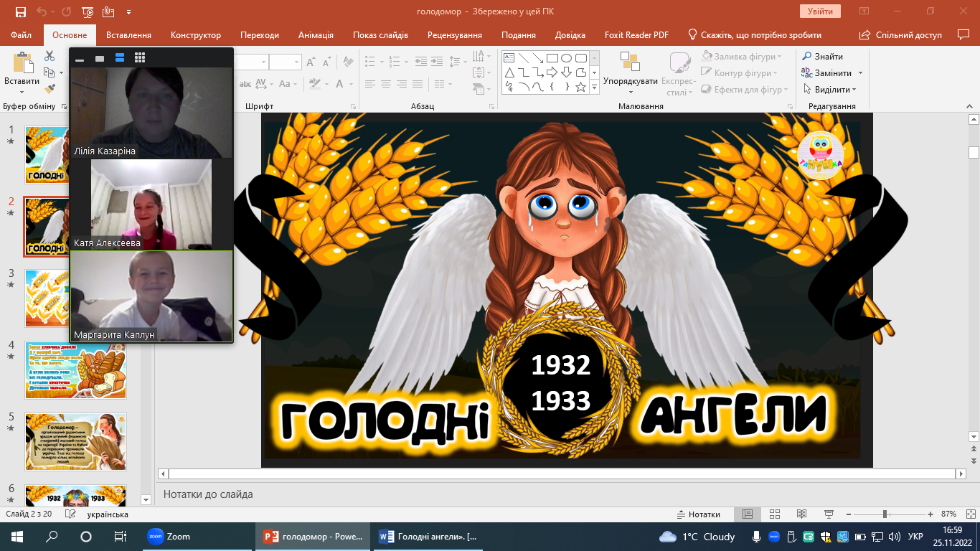Viewport: 980px width, 551px height.
Task: Align text left in paragraph group
Action: click(x=369, y=84)
